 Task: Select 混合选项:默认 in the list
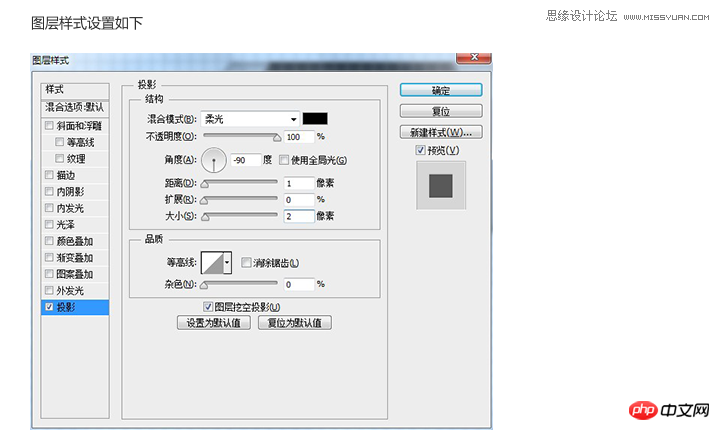pos(75,108)
